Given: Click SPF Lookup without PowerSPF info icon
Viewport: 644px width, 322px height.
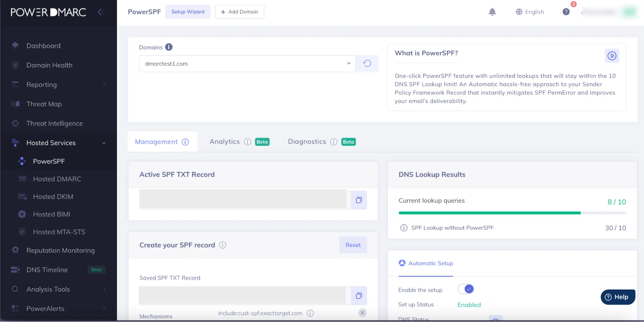Looking at the screenshot, I should click(404, 228).
